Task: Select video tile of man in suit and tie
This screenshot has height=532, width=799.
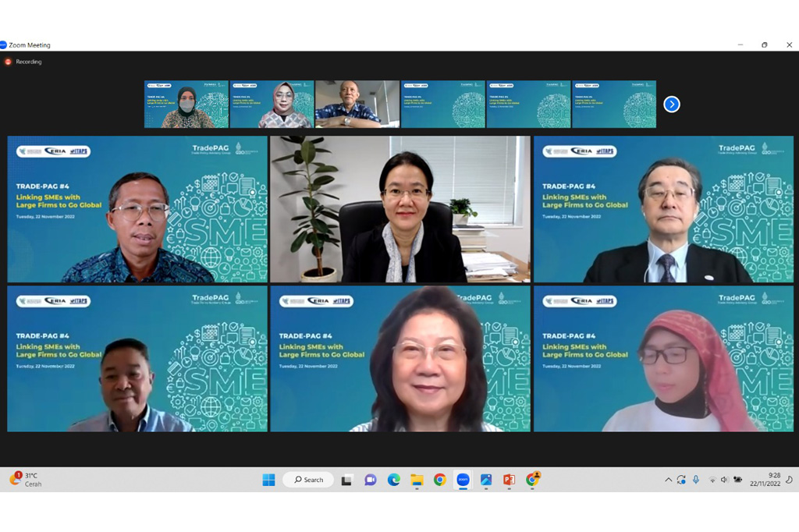Action: pos(663,209)
